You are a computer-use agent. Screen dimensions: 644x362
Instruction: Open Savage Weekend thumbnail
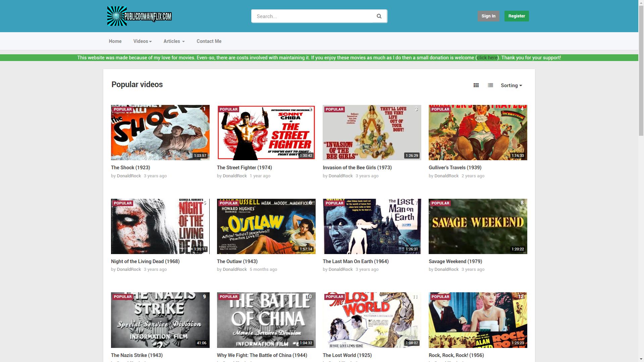[478, 226]
